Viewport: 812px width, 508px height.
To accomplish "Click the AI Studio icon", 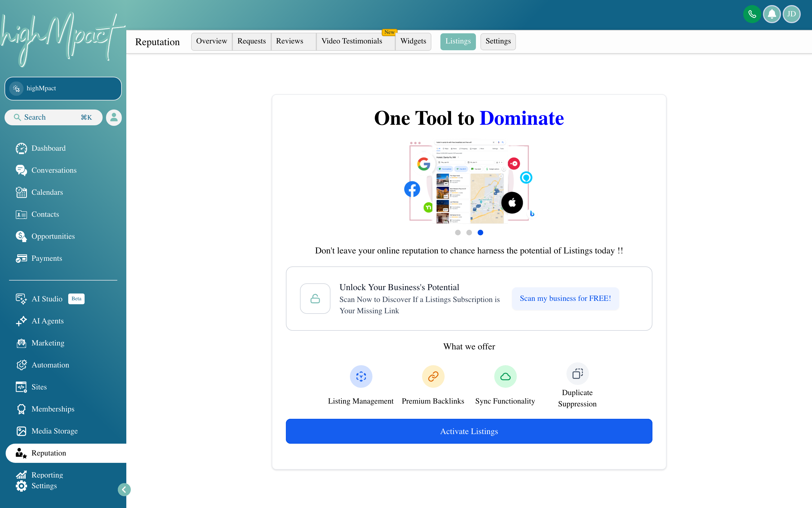I will [21, 299].
